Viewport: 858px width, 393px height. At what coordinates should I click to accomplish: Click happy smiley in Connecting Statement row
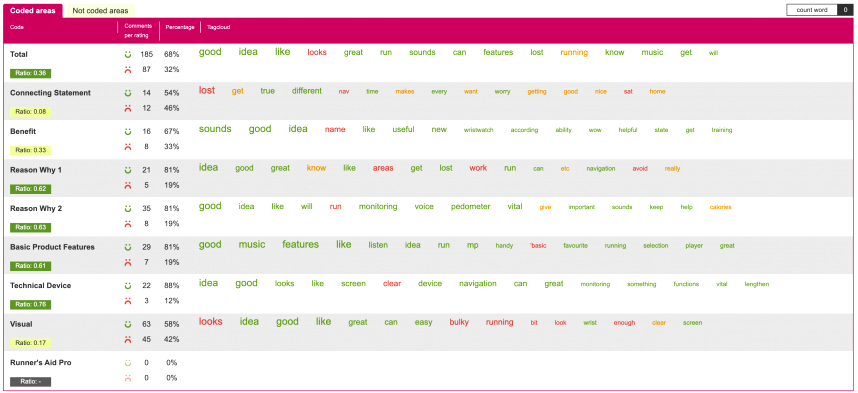pos(127,93)
